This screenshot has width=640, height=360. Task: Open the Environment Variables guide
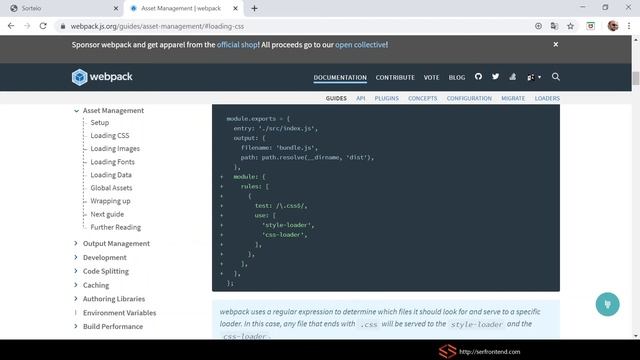pyautogui.click(x=120, y=313)
